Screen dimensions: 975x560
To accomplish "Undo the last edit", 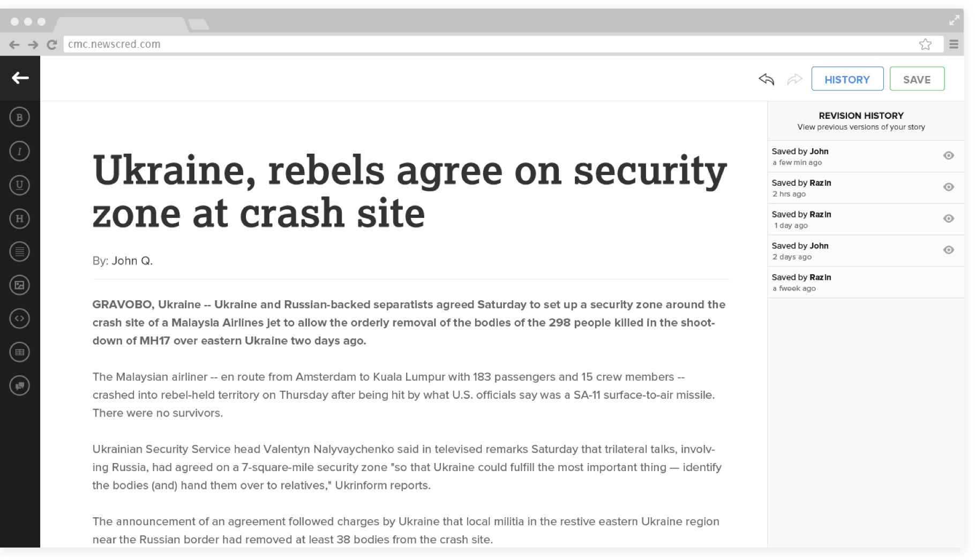I will 767,80.
